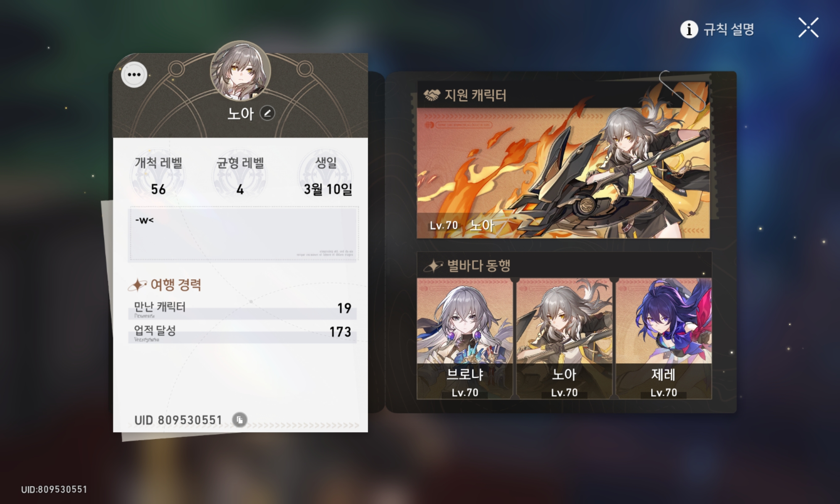Screen dimensions: 840x504
Task: Click the 별바다 동행 star icon
Action: click(x=433, y=265)
